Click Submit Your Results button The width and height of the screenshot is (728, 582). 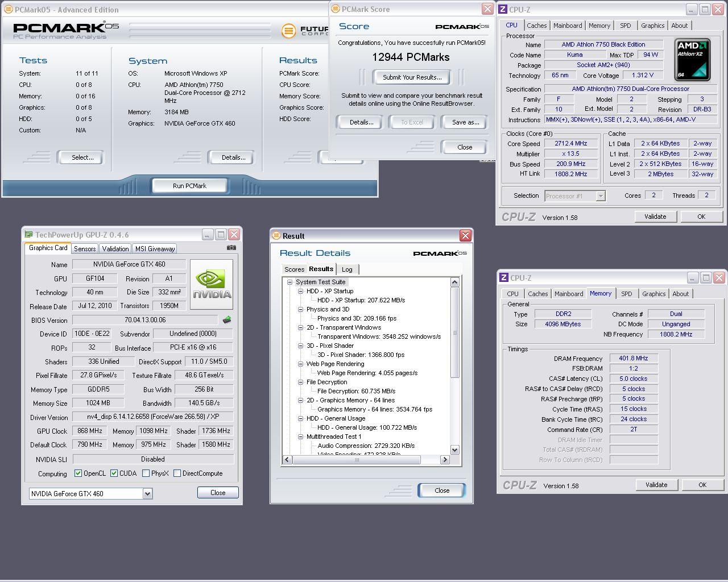412,77
